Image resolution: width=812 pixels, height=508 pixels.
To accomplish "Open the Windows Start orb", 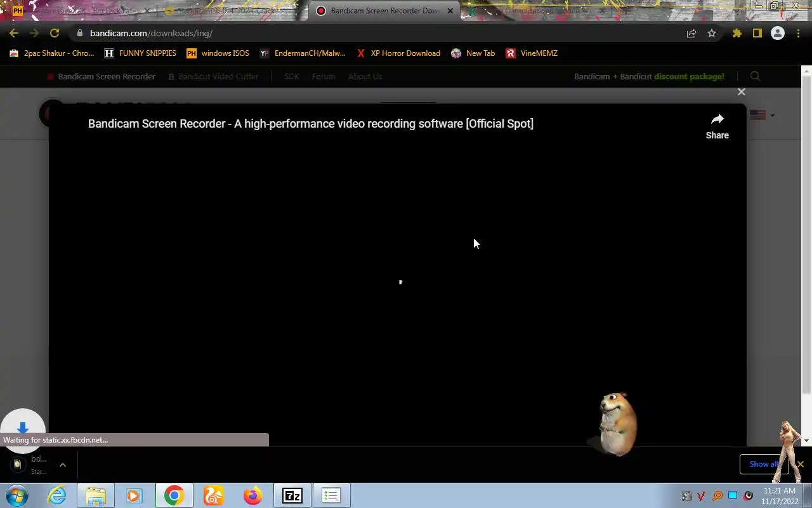I will (16, 495).
